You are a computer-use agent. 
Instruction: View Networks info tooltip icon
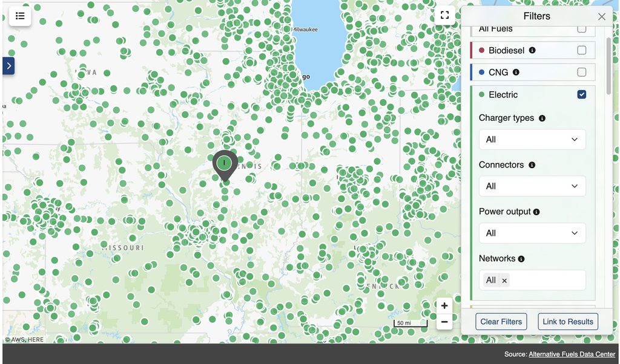point(521,259)
